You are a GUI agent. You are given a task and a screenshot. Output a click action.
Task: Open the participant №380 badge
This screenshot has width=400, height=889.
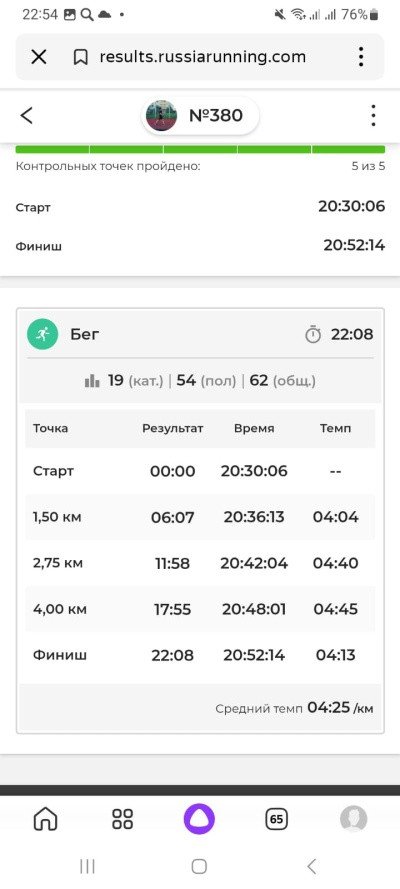point(200,116)
